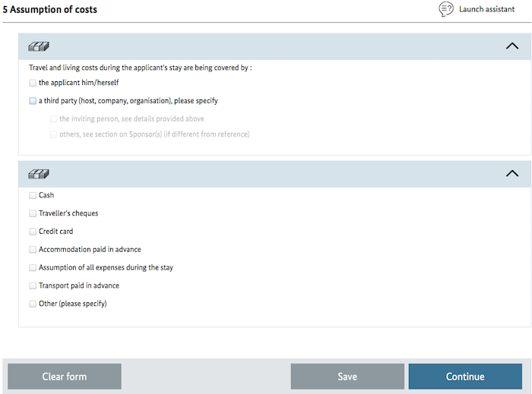Tick the applicant him/herself checkbox
This screenshot has width=532, height=394.
(33, 83)
